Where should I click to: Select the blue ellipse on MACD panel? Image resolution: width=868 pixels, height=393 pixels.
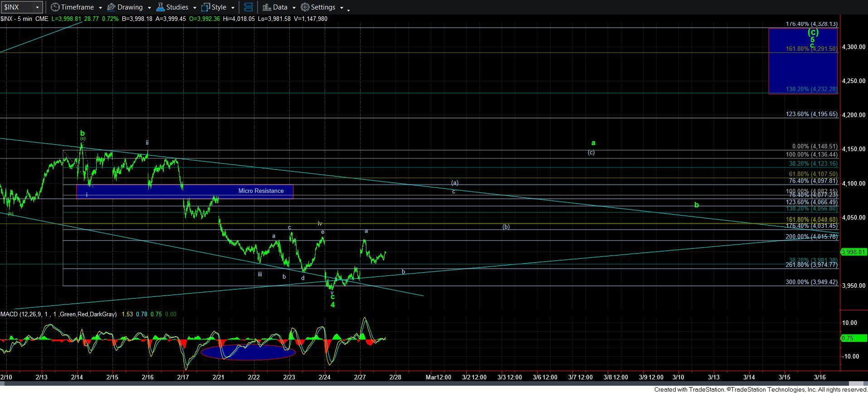[x=248, y=352]
